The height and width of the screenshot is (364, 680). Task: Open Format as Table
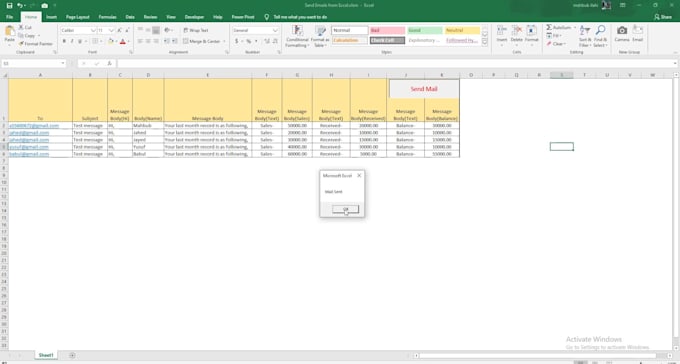click(x=320, y=36)
